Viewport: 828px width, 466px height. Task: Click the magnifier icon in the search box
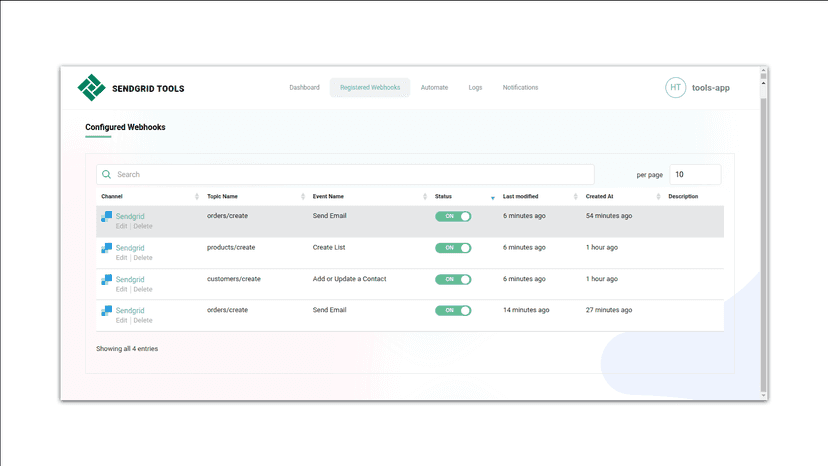[x=107, y=174]
